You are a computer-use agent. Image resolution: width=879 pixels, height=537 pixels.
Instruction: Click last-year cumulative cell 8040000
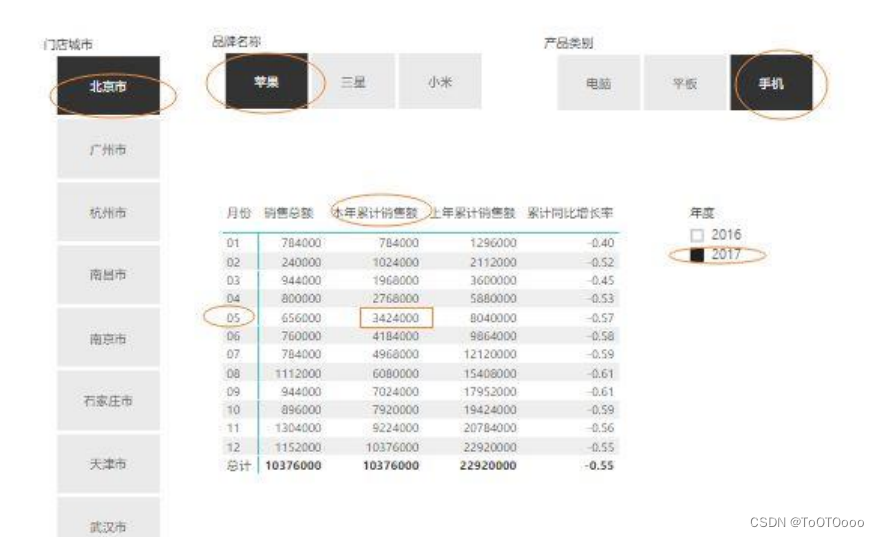(493, 318)
